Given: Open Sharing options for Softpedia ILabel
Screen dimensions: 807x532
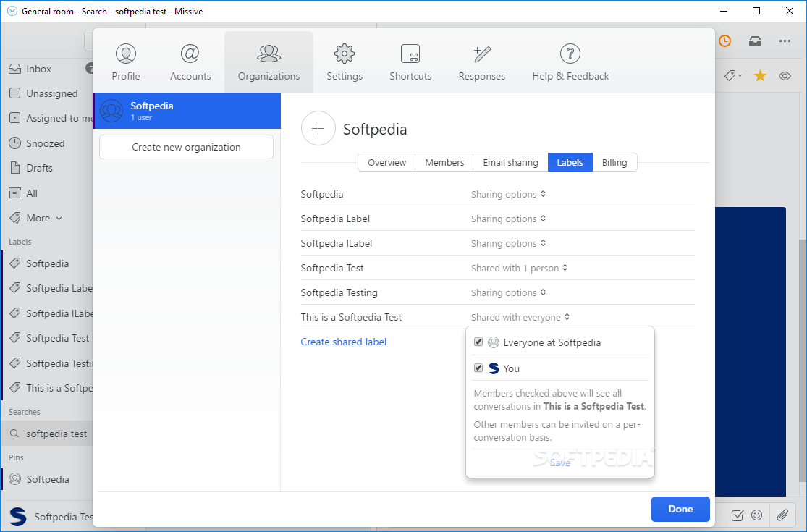Looking at the screenshot, I should pos(509,243).
